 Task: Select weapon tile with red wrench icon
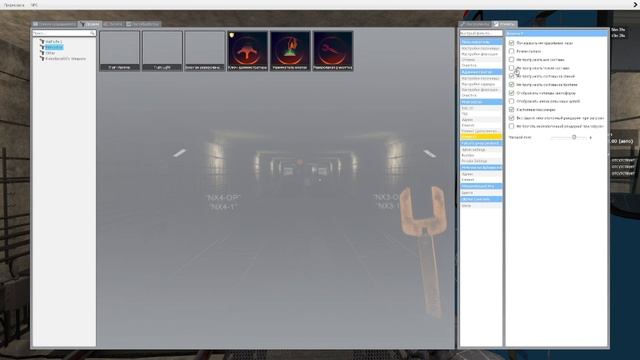(333, 51)
